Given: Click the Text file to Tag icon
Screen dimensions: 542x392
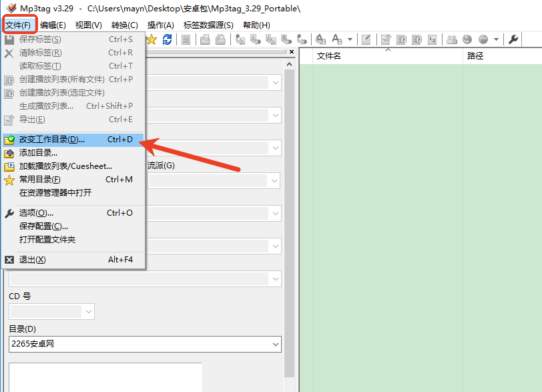Looking at the screenshot, I should tap(286, 40).
